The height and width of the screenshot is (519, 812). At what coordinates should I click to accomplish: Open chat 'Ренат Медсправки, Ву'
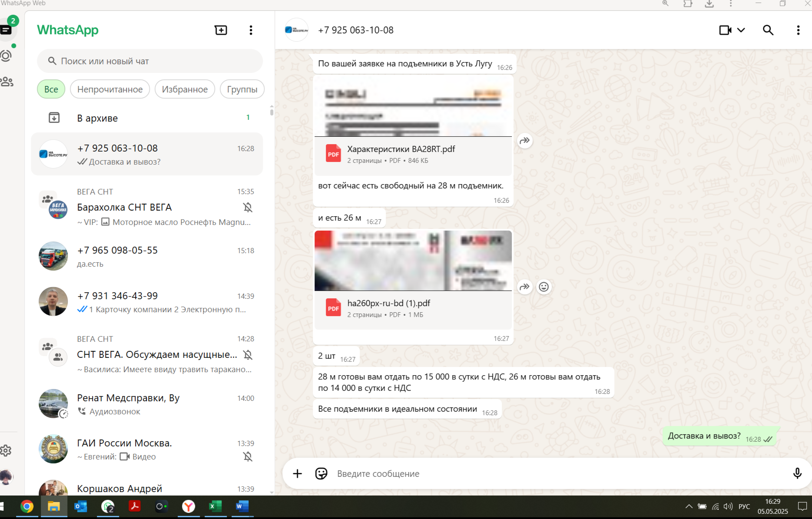(147, 404)
